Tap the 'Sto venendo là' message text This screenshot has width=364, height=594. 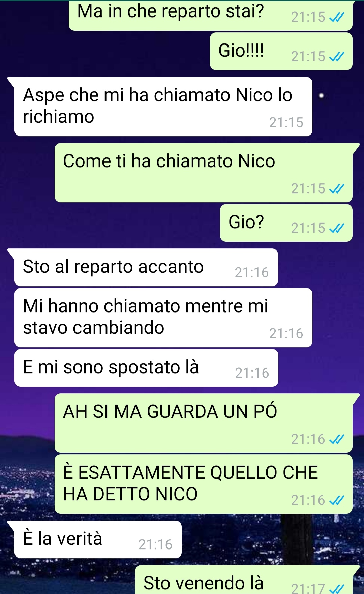click(x=203, y=583)
